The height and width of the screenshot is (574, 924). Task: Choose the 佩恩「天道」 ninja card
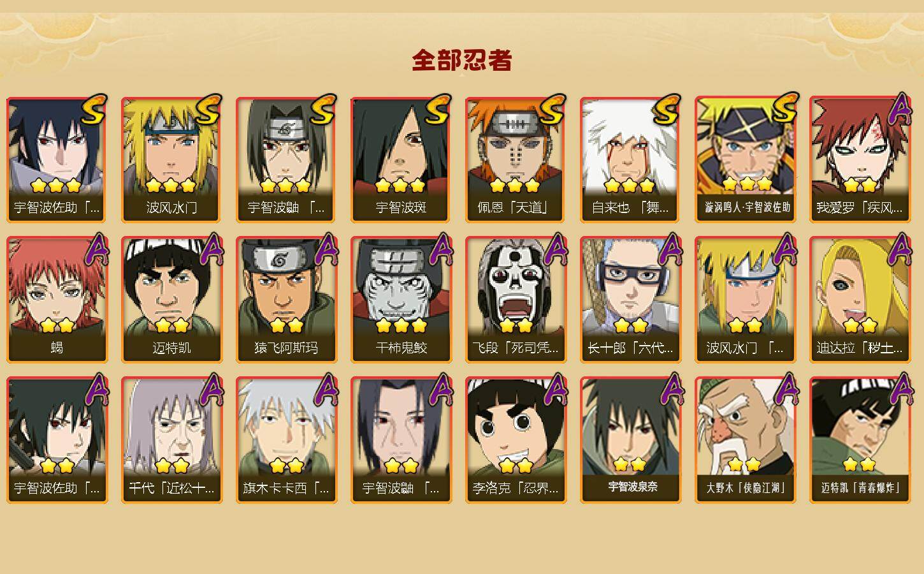[x=516, y=159]
